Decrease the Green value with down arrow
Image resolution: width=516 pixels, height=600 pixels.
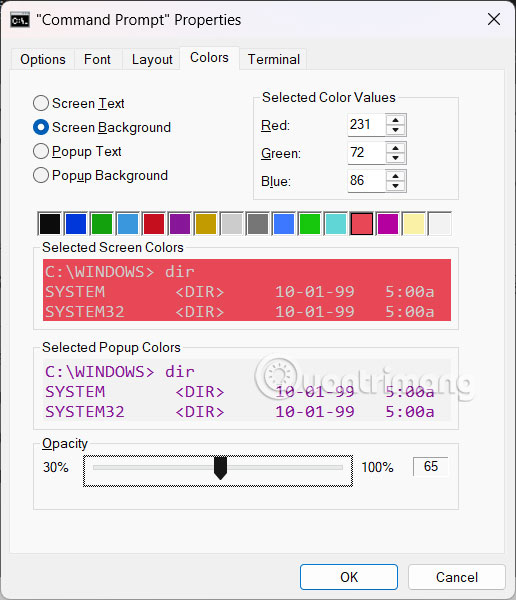395,158
